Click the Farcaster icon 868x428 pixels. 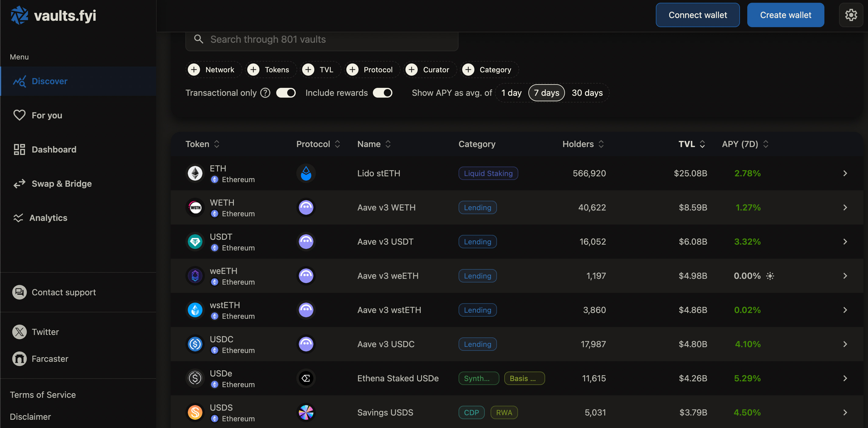[19, 359]
